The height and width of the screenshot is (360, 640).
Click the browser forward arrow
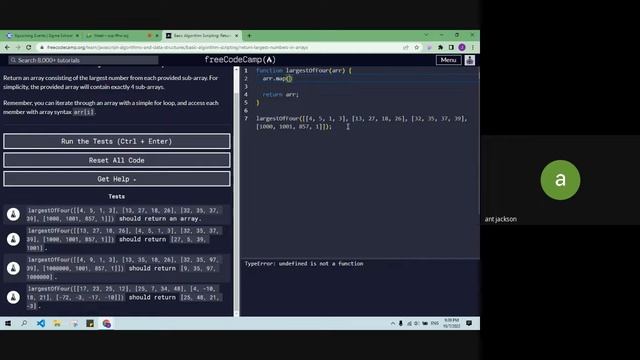coord(18,47)
